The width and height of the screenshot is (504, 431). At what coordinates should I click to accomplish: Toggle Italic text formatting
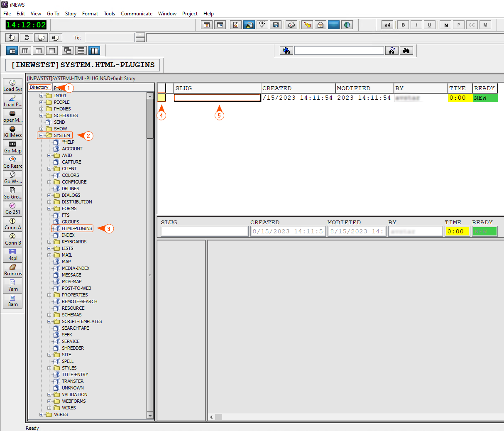coord(416,25)
